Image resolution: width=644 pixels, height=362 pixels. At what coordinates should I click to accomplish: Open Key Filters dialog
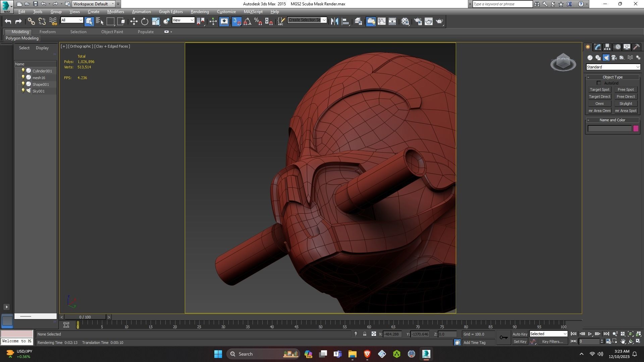point(552,342)
